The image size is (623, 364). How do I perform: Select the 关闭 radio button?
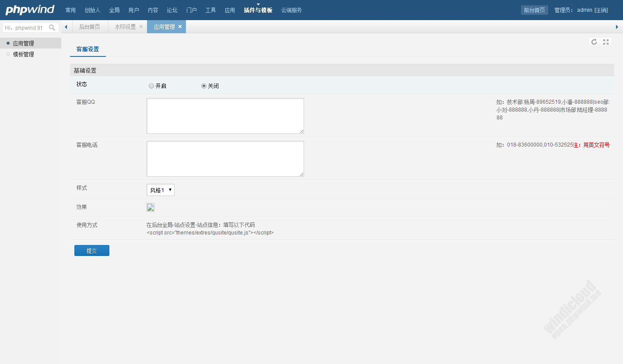point(204,86)
